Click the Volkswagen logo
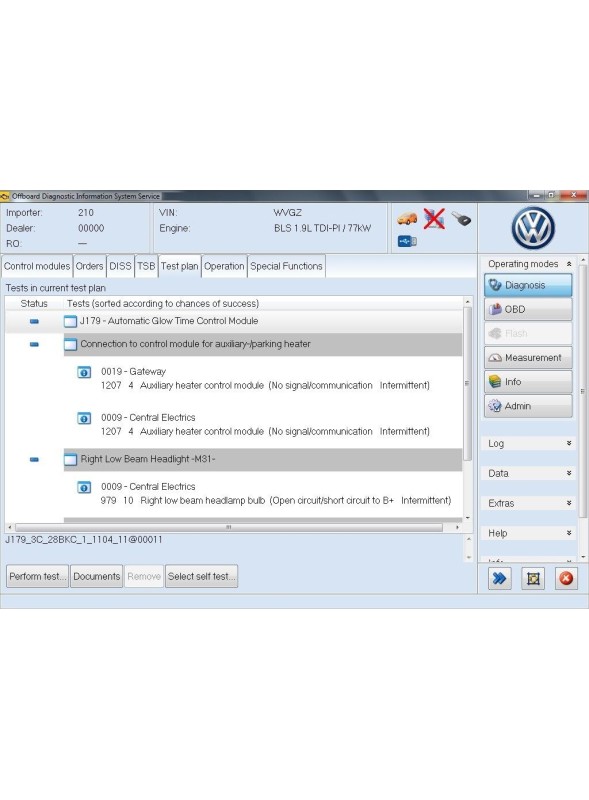The width and height of the screenshot is (589, 800). pyautogui.click(x=533, y=228)
